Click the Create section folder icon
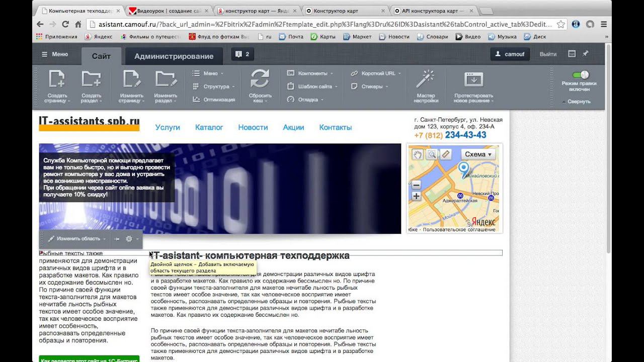644x362 pixels. tap(91, 79)
